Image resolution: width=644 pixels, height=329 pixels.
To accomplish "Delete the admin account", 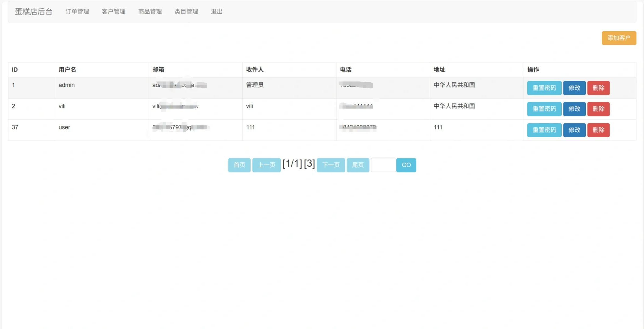I will click(x=598, y=88).
